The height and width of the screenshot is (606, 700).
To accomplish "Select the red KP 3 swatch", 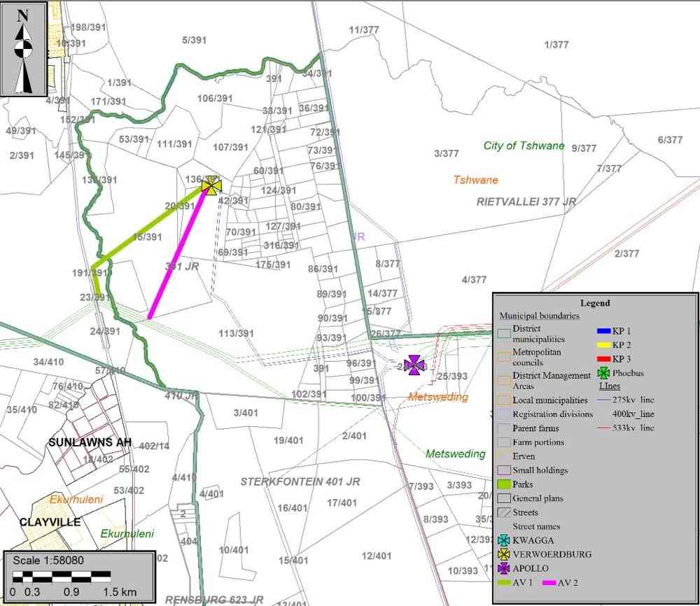I will click(x=603, y=359).
